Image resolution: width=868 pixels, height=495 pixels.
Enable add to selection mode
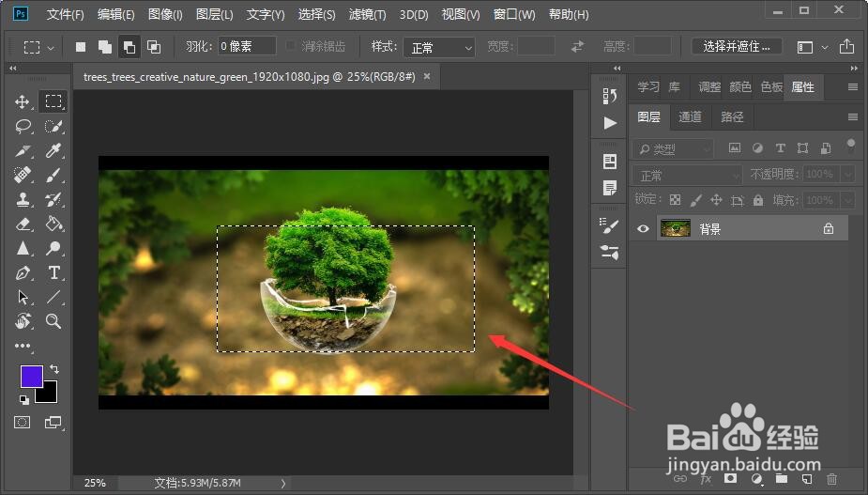(x=104, y=47)
